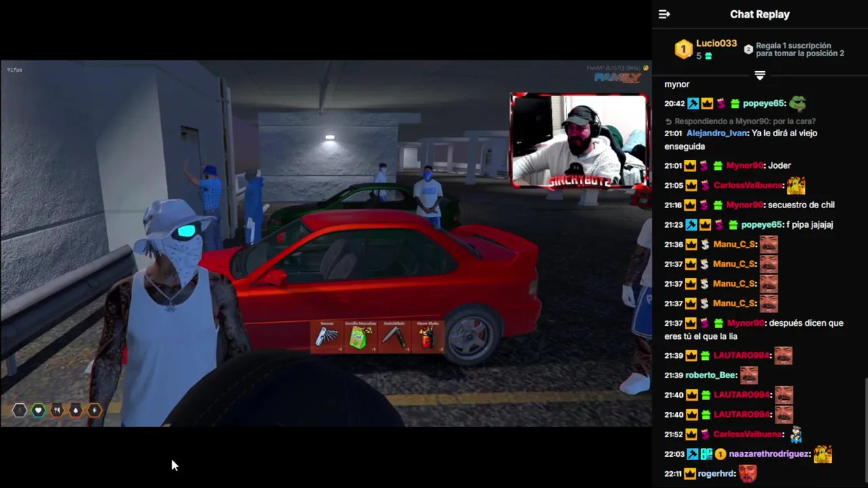Collapse the Chat Replay panel
Screen dimensions: 868x488
[664, 14]
